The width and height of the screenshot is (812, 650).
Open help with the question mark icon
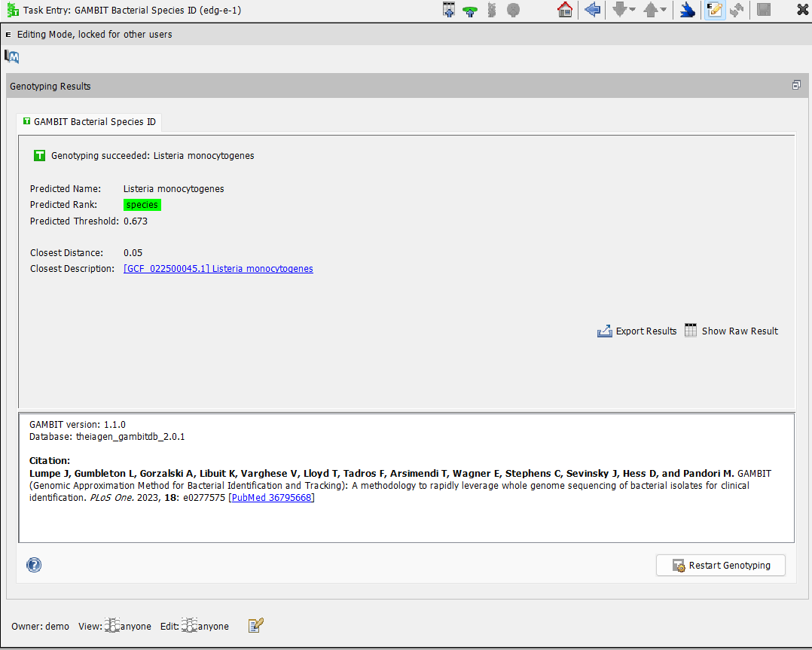[x=34, y=565]
